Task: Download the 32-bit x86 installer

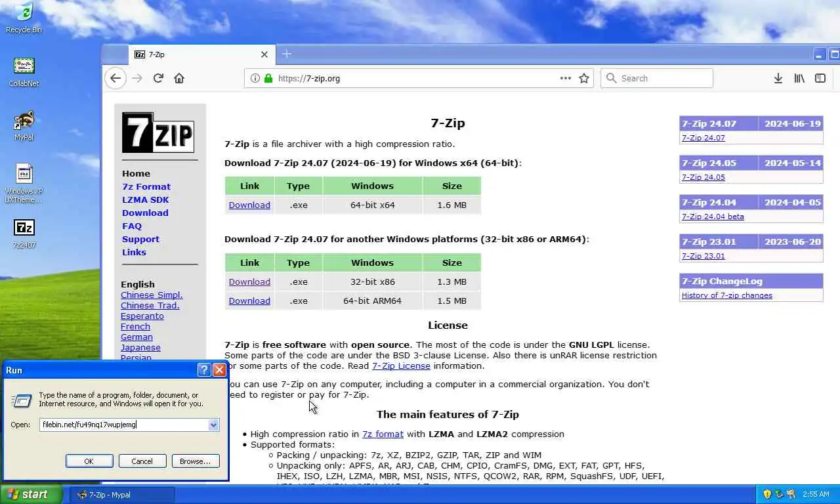Action: coord(249,282)
